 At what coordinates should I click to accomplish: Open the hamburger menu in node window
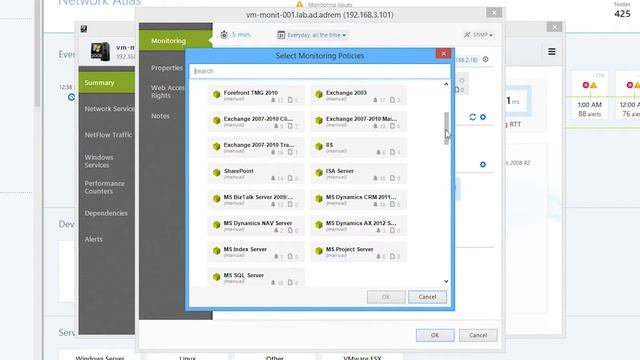coord(552,52)
